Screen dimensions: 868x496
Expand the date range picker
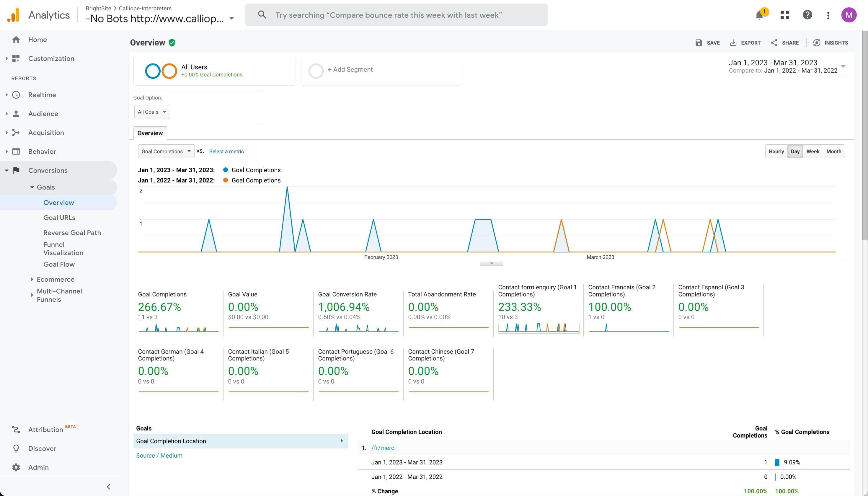843,66
